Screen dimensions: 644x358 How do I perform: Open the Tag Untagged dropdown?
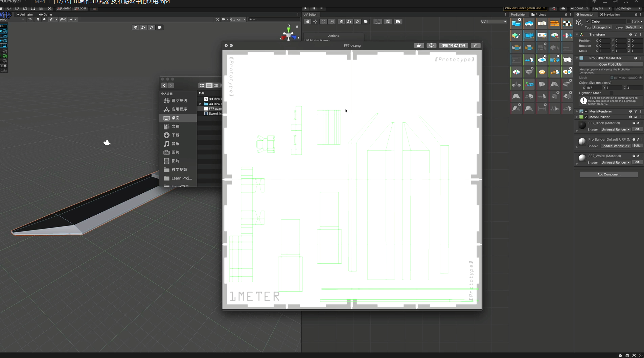[602, 27]
